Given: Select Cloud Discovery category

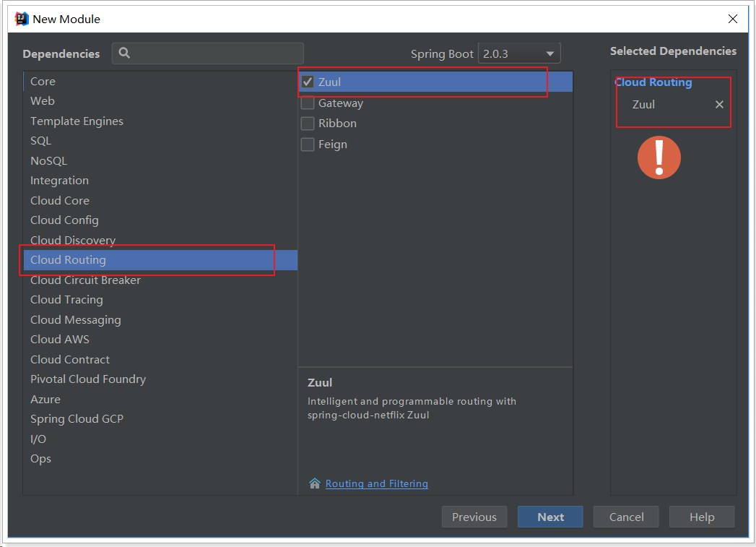Looking at the screenshot, I should (x=160, y=240).
